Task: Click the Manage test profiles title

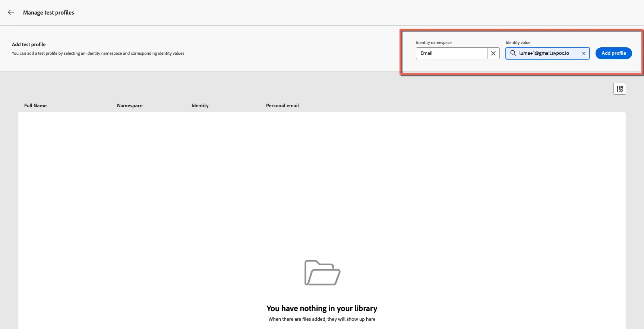Action: pos(48,13)
